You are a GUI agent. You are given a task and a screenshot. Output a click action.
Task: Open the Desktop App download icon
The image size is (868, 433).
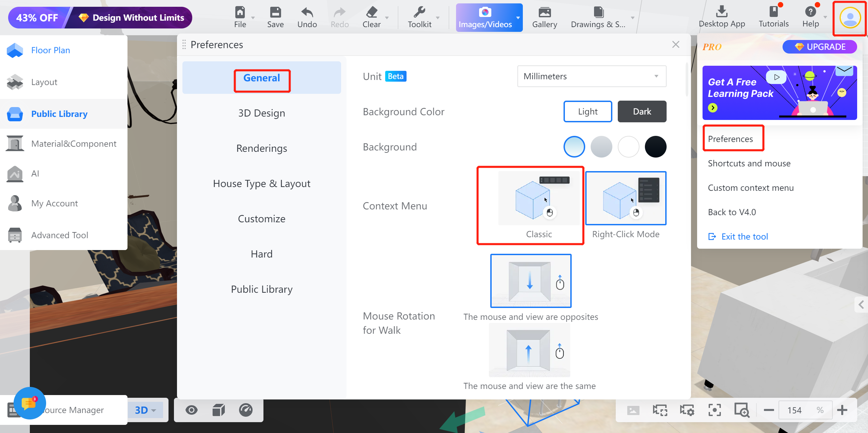pos(722,12)
